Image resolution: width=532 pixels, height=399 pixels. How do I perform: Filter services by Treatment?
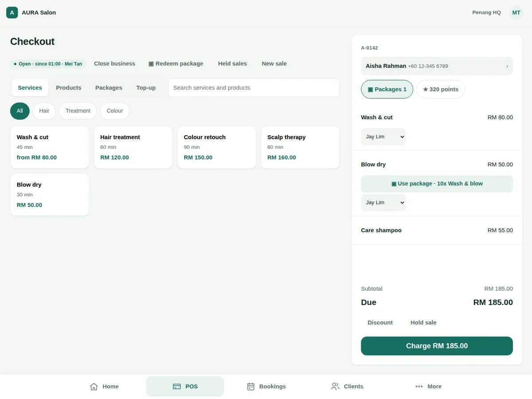coord(78,111)
